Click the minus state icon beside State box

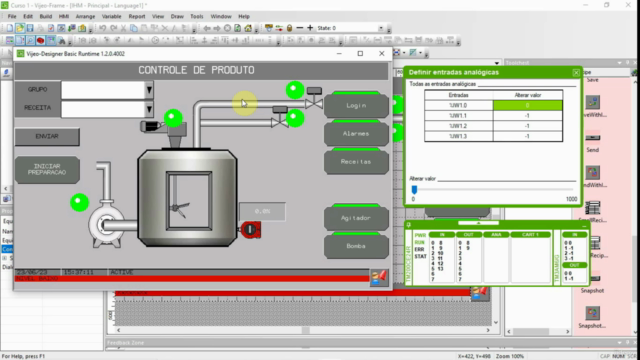click(300, 28)
